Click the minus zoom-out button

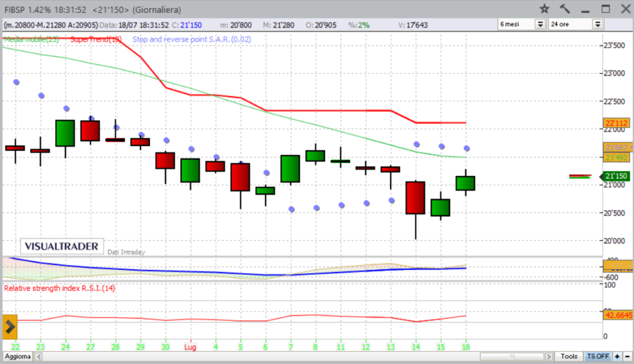click(627, 356)
